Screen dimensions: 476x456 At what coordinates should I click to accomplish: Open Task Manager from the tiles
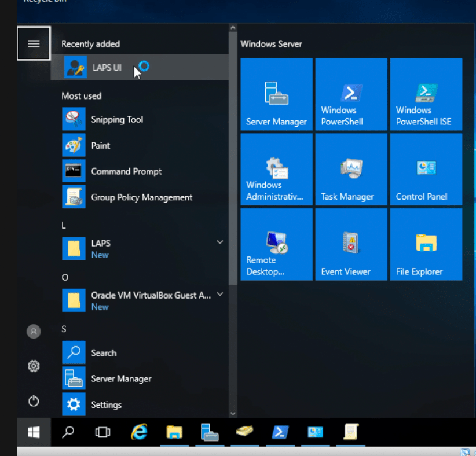point(351,169)
